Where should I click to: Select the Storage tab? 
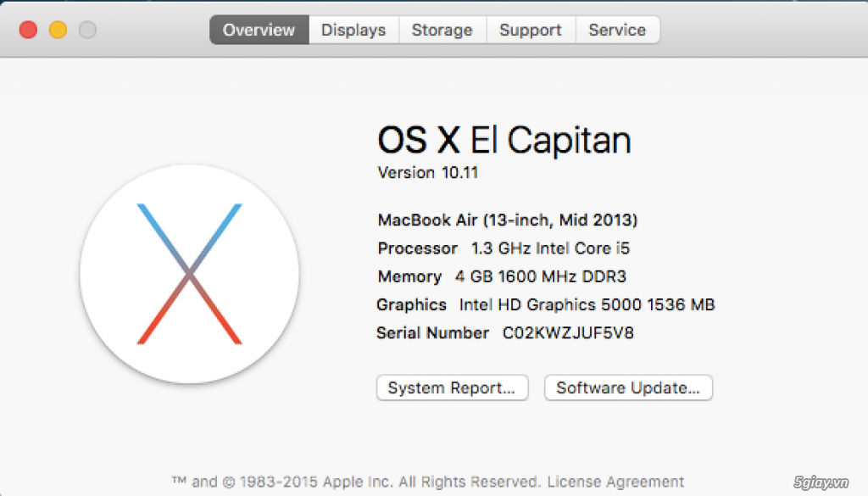442,30
